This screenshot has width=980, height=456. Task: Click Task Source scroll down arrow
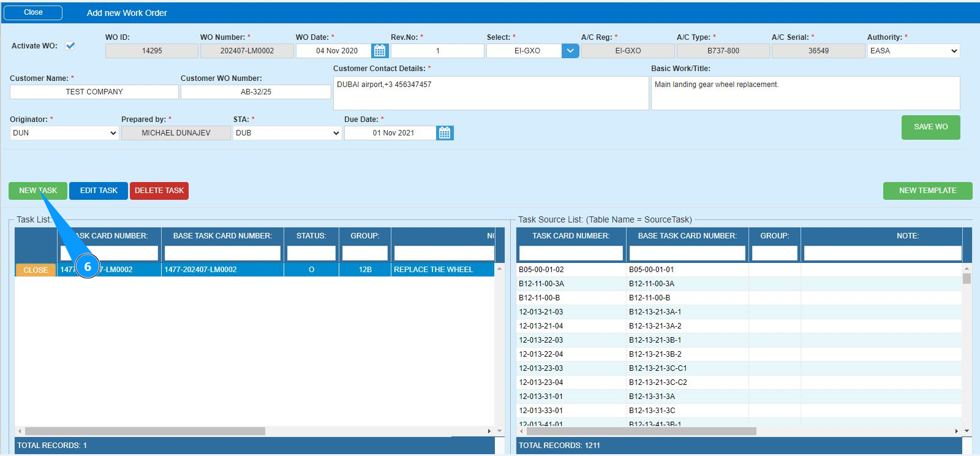click(967, 431)
